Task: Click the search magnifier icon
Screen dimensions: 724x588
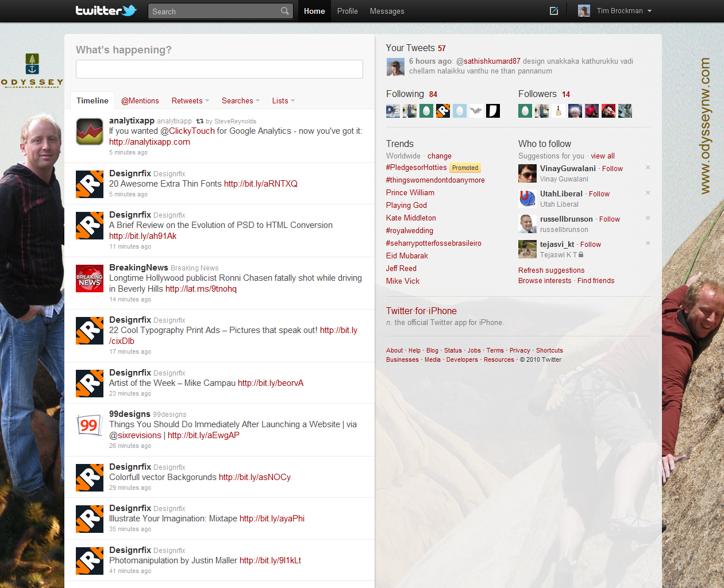Action: [x=285, y=11]
